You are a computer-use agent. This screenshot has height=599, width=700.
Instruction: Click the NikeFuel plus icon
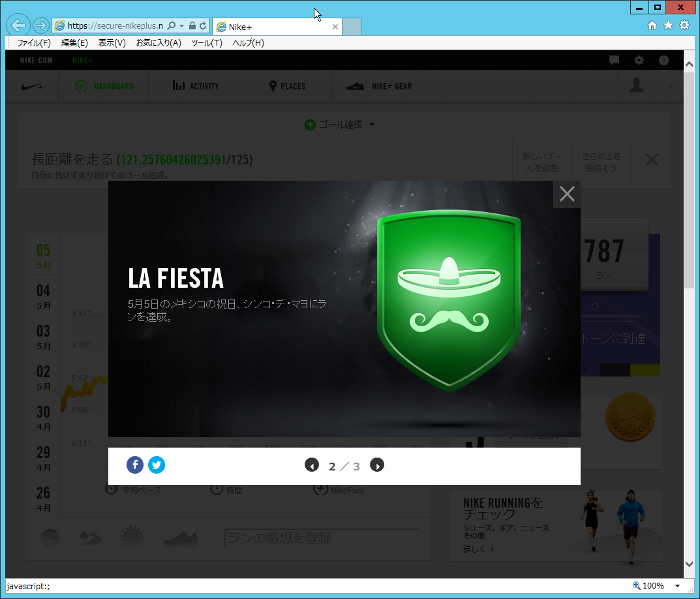[320, 489]
